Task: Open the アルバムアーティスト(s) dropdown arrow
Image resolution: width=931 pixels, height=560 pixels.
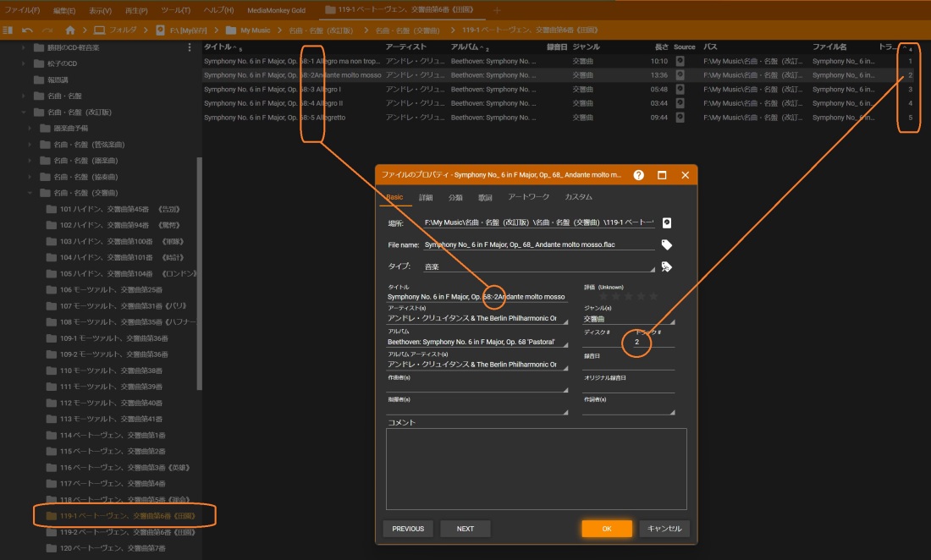Action: point(565,368)
